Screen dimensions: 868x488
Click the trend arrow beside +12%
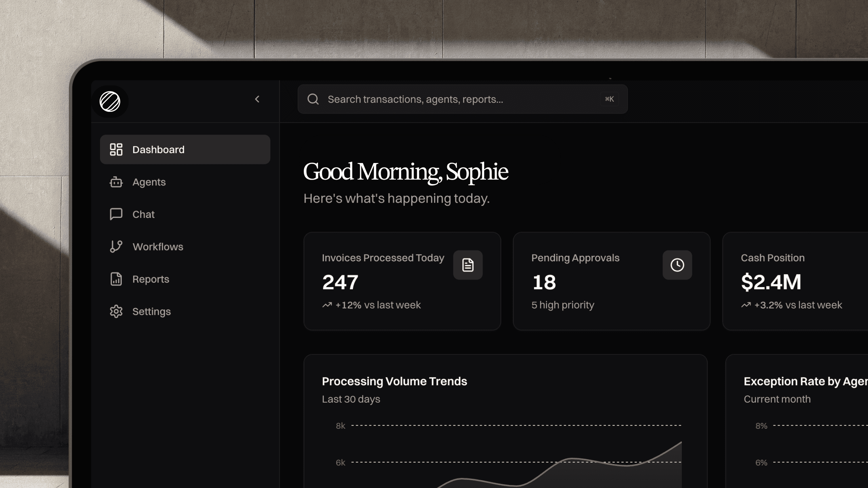327,305
